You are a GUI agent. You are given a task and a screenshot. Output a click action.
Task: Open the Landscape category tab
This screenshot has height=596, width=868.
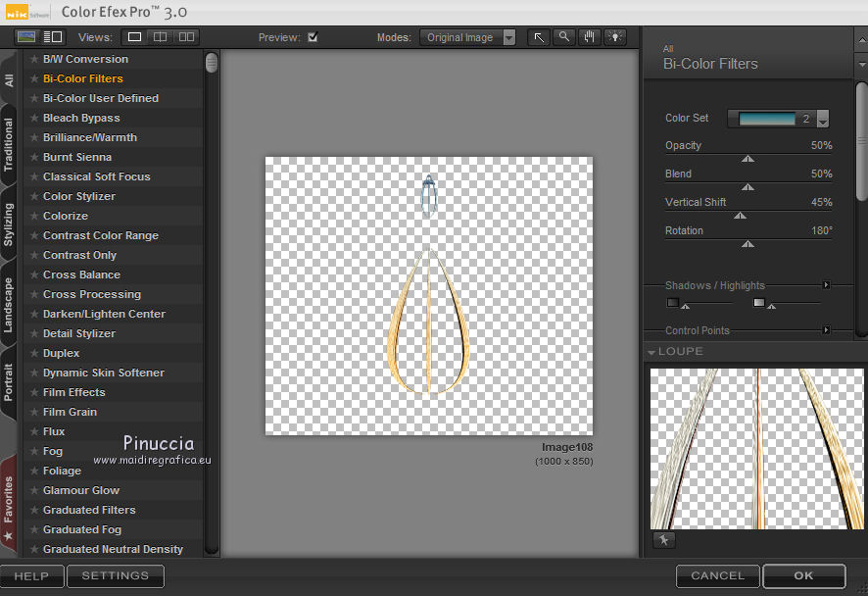tap(9, 305)
